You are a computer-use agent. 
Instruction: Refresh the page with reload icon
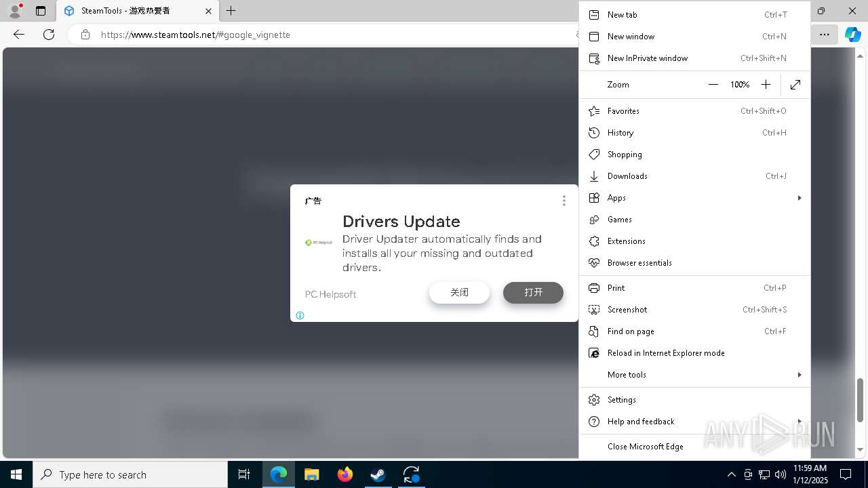tap(49, 35)
